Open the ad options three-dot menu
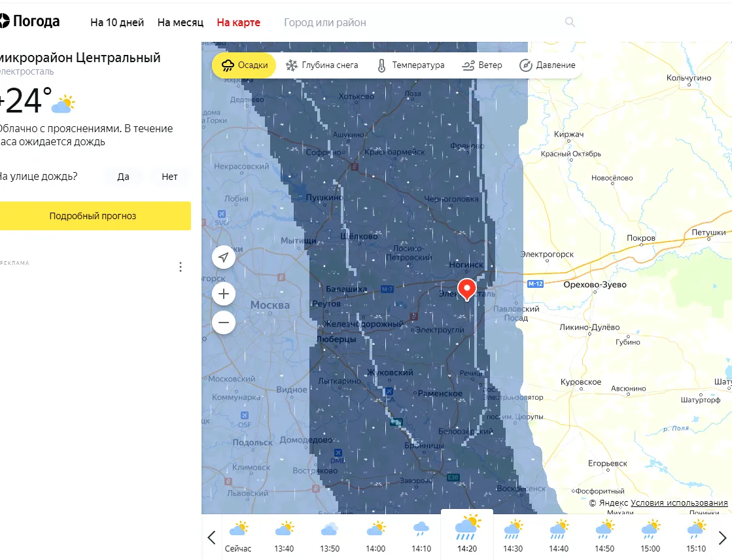Image resolution: width=732 pixels, height=560 pixels. point(181,267)
